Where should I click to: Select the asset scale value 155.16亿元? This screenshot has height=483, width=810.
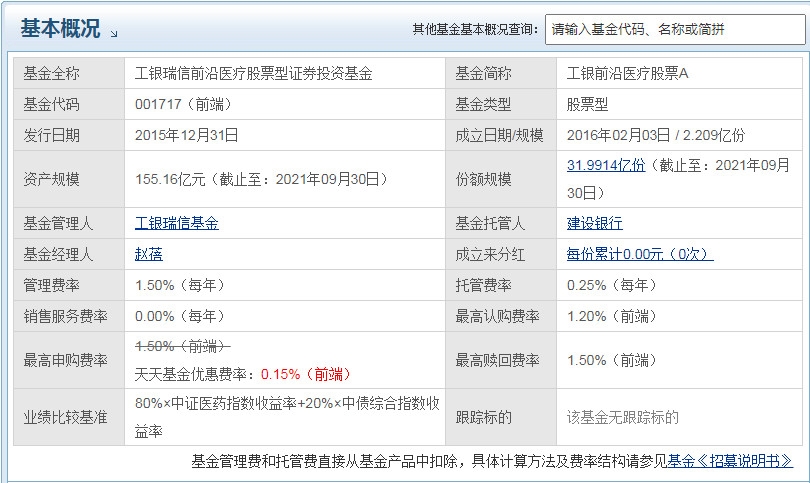tap(170, 179)
